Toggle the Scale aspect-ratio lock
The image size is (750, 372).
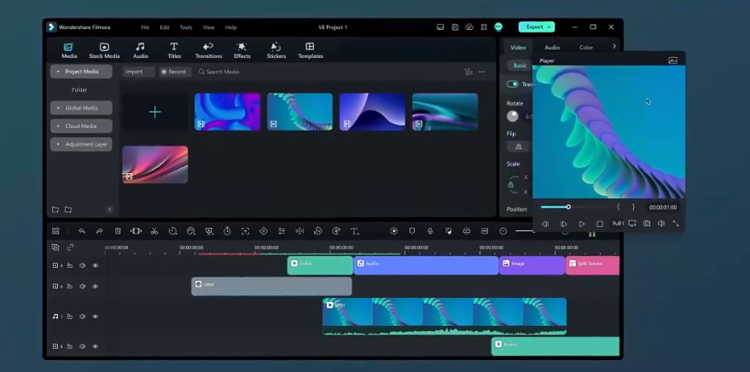pos(511,185)
